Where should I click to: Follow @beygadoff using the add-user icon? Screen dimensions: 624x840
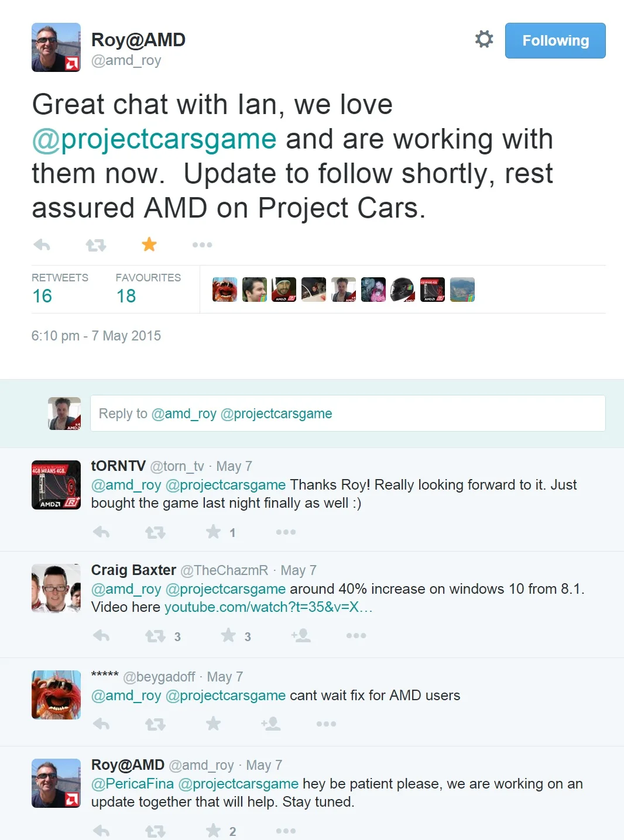(x=270, y=724)
